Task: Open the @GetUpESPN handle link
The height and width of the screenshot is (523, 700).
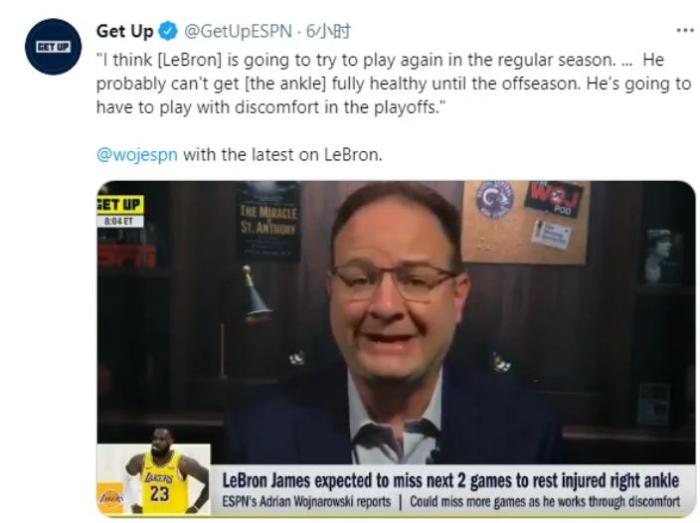Action: click(x=238, y=31)
